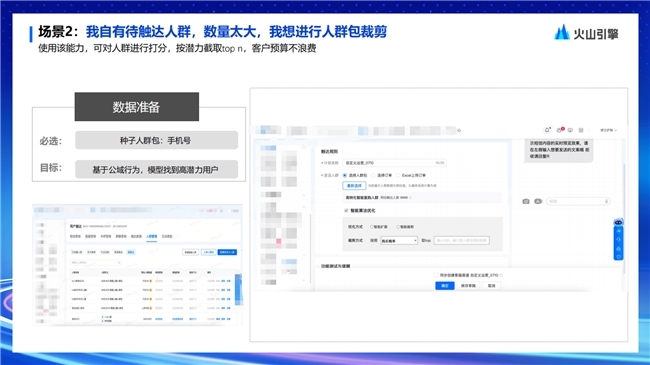Expand the account dropdown at top right
650x365 pixels.
point(609,130)
